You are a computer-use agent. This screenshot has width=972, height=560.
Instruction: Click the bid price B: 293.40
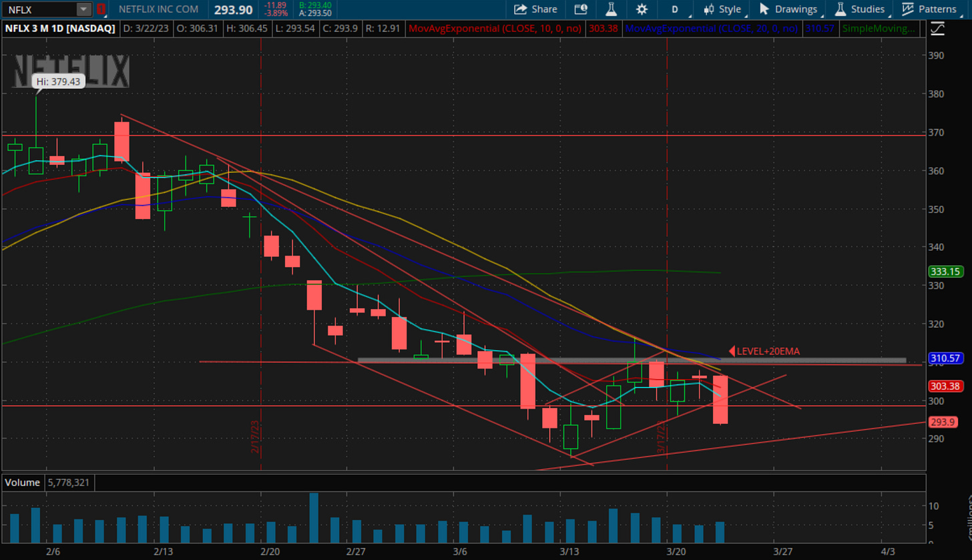(316, 5)
